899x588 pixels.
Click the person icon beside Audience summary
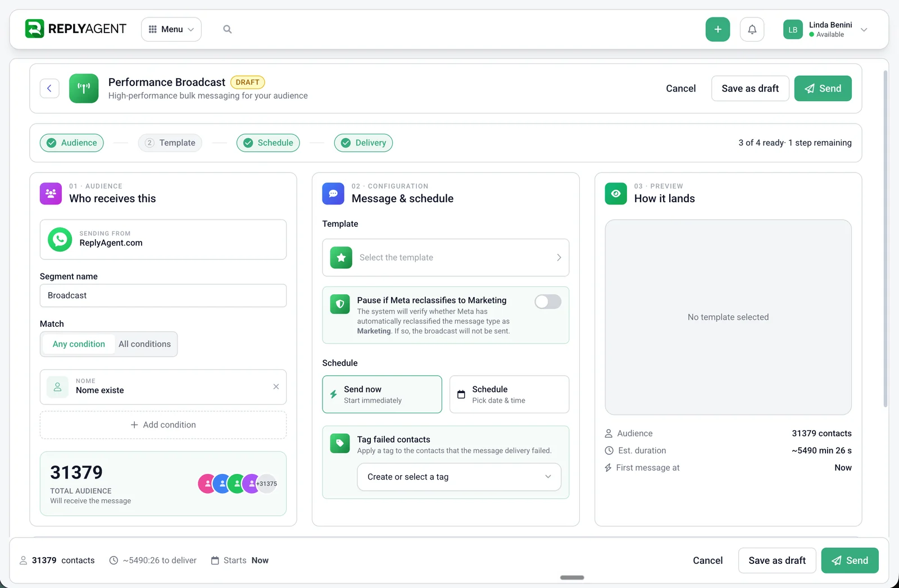[x=609, y=434]
